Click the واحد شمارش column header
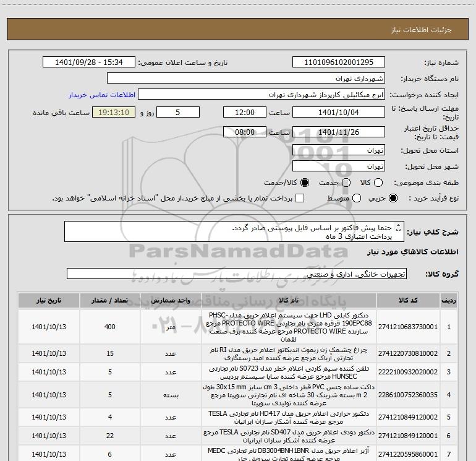Image resolution: width=476 pixels, height=461 pixels. click(x=171, y=301)
